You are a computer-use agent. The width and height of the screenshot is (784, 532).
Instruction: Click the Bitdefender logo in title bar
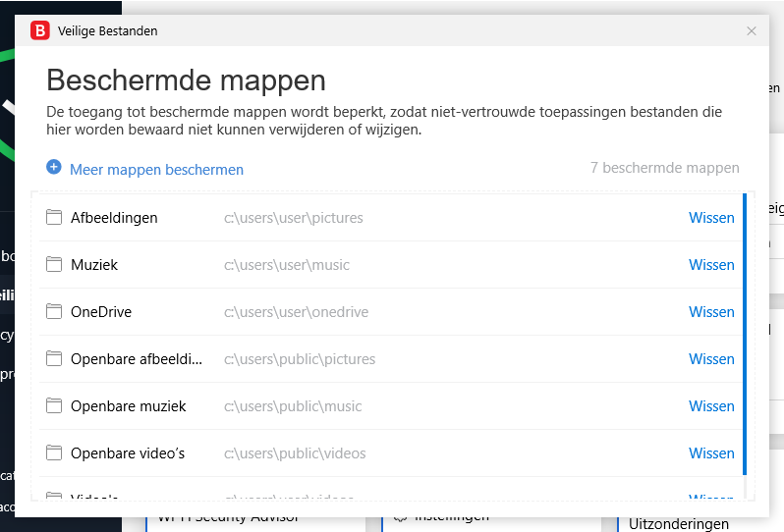click(40, 30)
